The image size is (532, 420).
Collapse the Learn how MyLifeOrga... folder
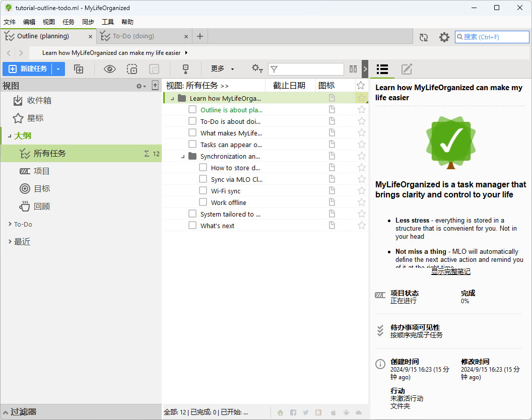tap(172, 99)
